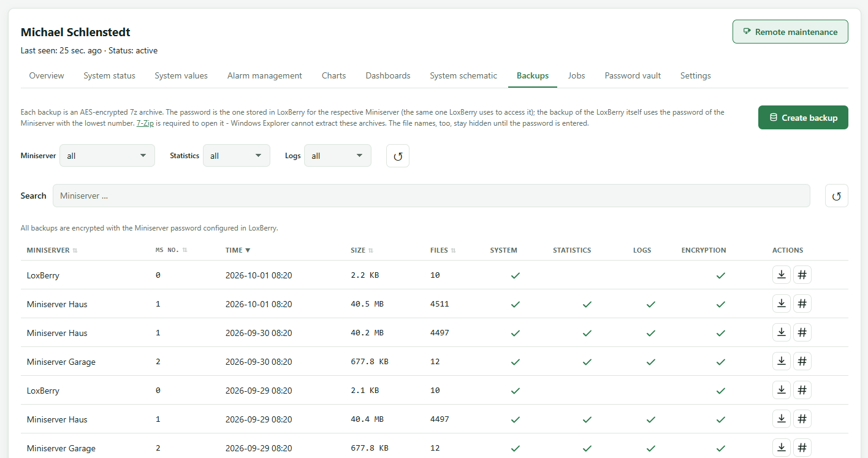Download the LoxBerry backup from 2026-09-29

click(x=781, y=390)
